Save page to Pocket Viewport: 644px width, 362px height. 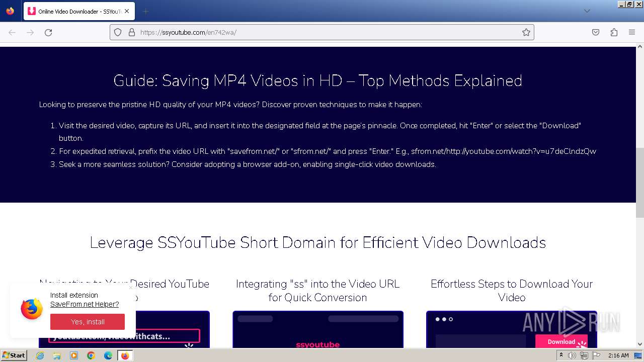[596, 32]
